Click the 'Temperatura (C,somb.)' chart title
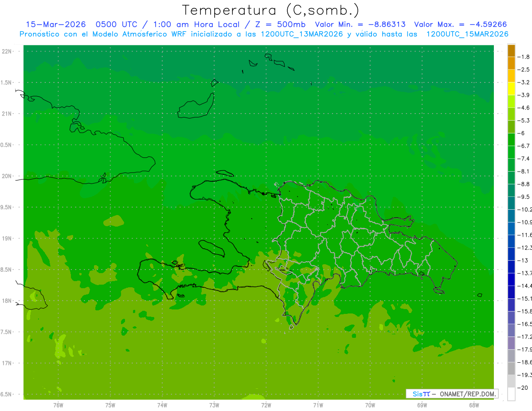Viewport: 532px width, 411px height. [x=270, y=10]
